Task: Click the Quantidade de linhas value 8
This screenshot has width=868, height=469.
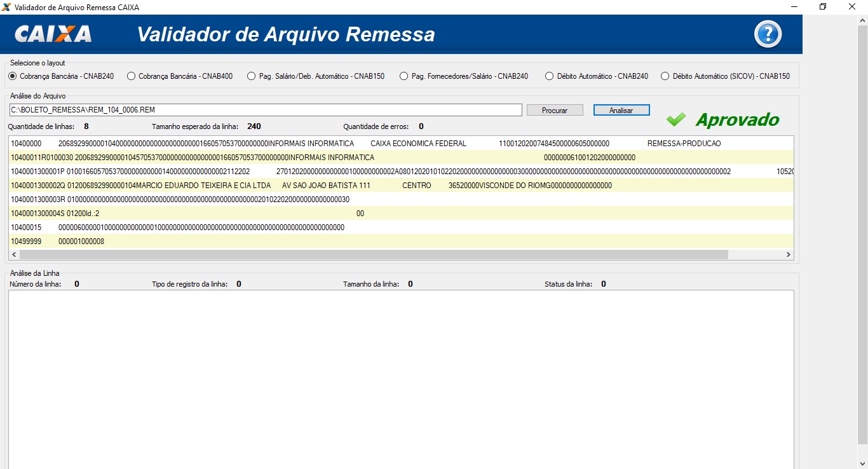Action: click(x=86, y=126)
